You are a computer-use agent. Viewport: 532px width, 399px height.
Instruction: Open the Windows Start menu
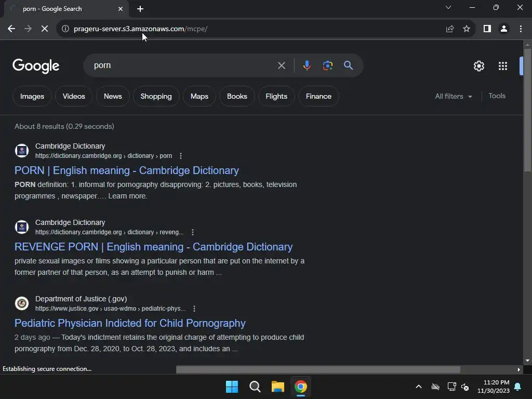click(x=232, y=387)
